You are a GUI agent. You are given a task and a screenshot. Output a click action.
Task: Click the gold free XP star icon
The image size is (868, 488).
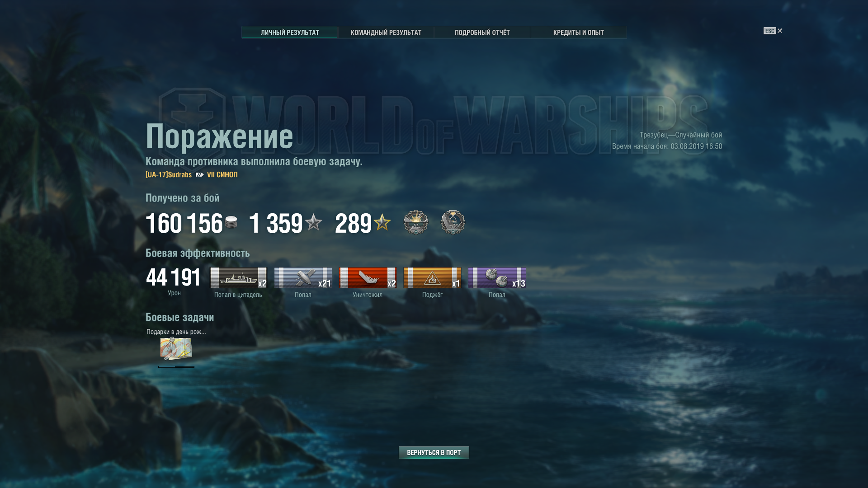[x=382, y=222]
